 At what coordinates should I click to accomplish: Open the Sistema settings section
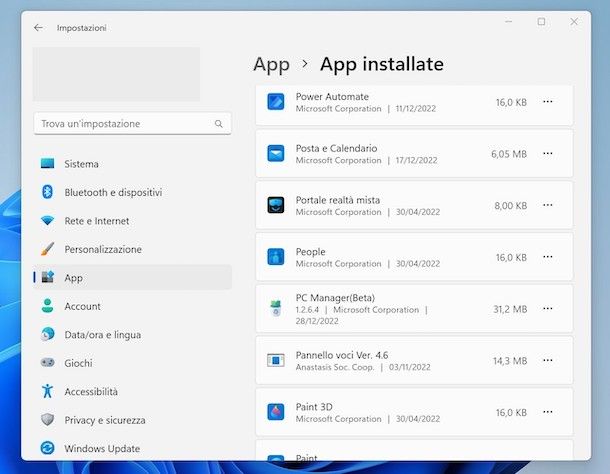pyautogui.click(x=133, y=164)
